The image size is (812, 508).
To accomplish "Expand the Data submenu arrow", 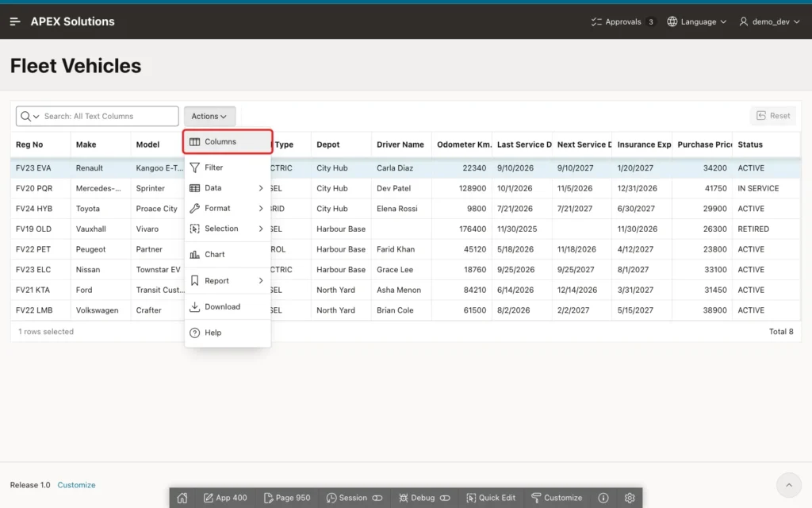I will (x=260, y=187).
